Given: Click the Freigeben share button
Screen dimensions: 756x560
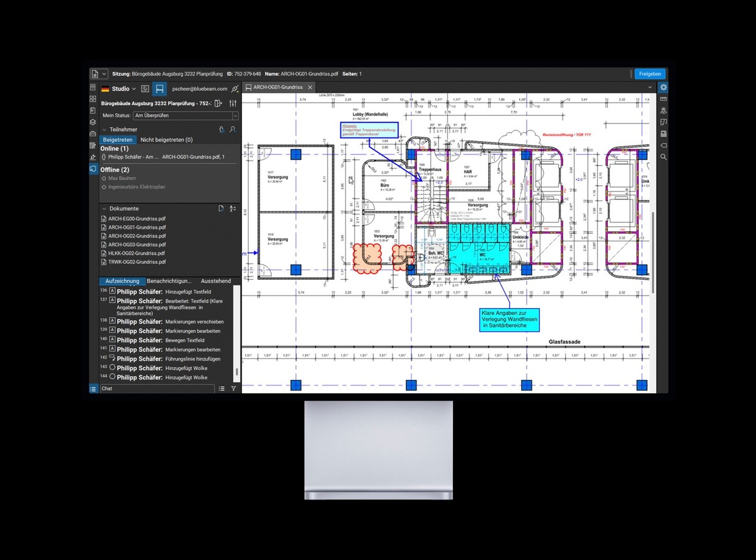Looking at the screenshot, I should (x=650, y=74).
